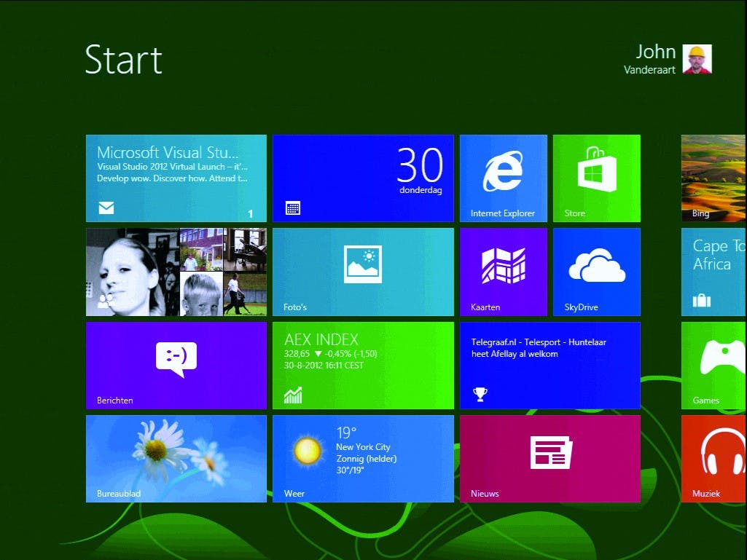
Task: Click the date number 30
Action: coord(420,165)
